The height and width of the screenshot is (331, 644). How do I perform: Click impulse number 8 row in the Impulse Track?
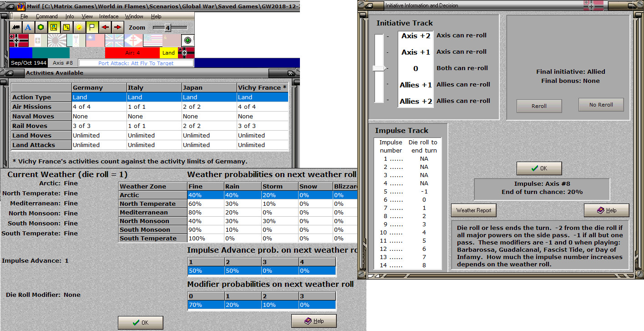click(x=408, y=216)
